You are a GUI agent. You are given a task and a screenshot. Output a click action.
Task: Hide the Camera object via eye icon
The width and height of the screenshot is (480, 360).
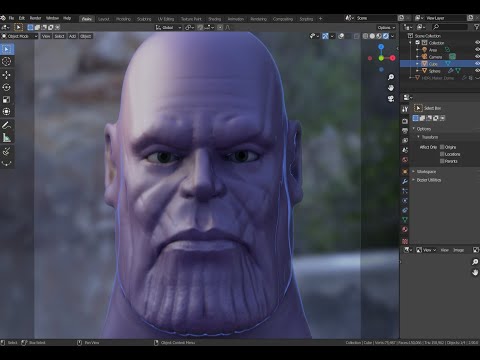coord(477,57)
